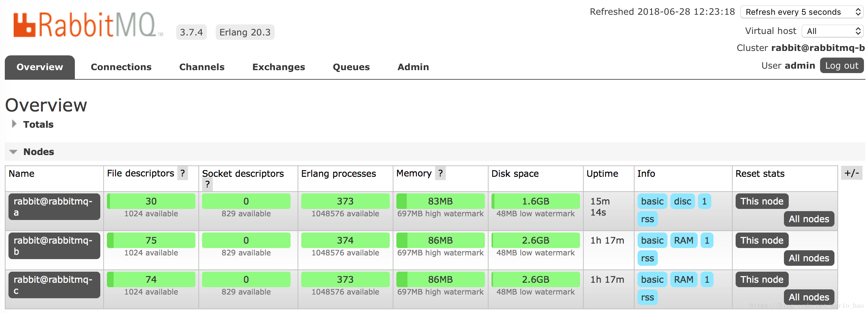Open node rabbit@rabbitmq-b details

(54, 246)
